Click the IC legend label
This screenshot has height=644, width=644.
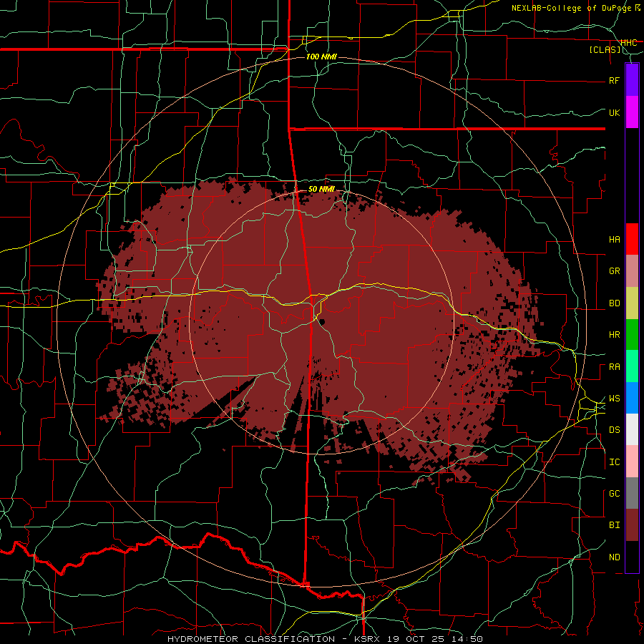tap(614, 462)
